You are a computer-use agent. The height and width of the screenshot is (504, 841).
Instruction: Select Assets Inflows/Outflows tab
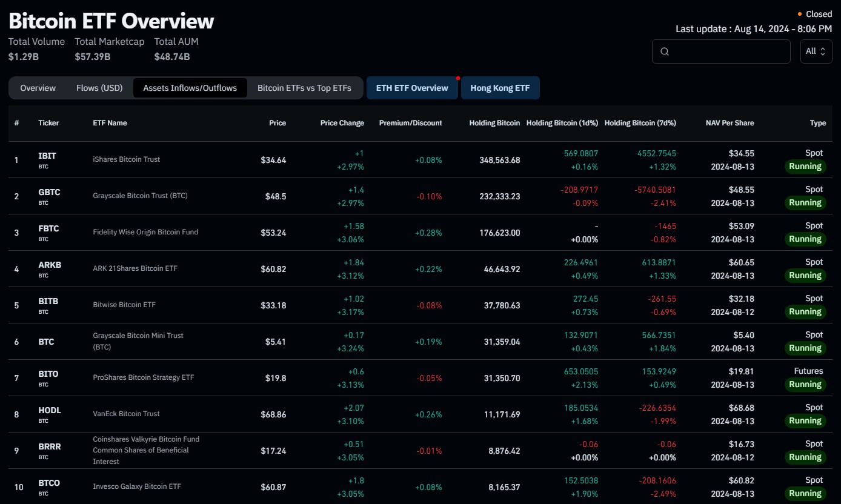tap(190, 88)
